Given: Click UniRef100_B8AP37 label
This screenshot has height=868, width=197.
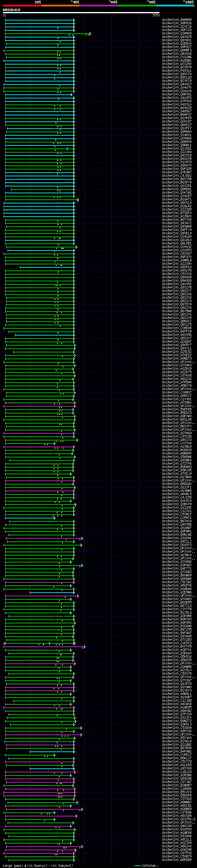Looking at the screenshot, I should click(x=177, y=115).
